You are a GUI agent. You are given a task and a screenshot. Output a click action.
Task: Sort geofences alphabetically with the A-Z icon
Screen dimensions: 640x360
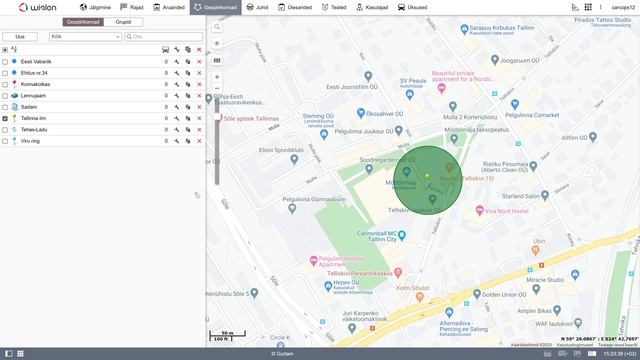point(14,49)
